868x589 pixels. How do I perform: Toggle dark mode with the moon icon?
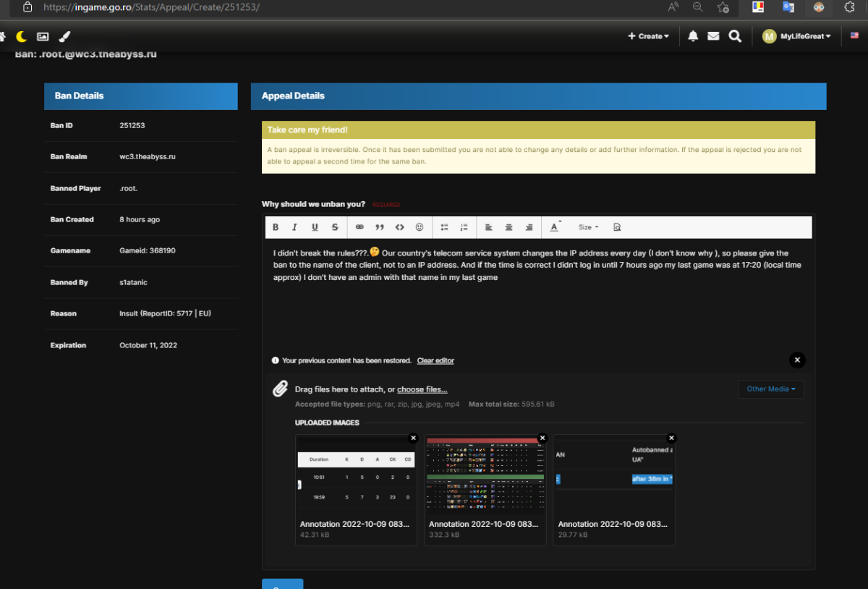(22, 36)
